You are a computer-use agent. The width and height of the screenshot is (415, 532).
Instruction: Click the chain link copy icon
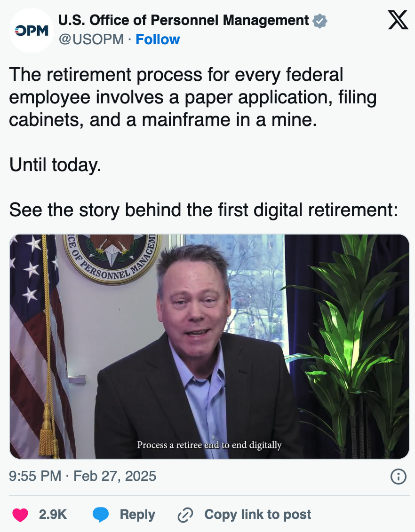pyautogui.click(x=185, y=515)
